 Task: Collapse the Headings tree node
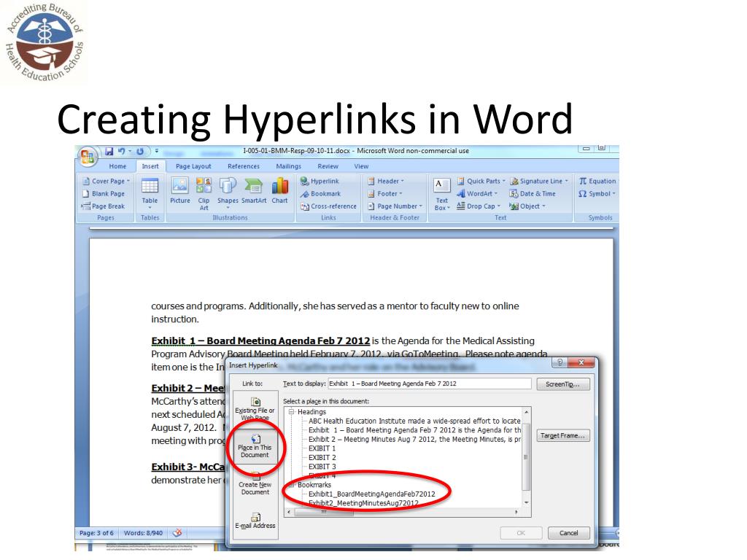click(291, 412)
